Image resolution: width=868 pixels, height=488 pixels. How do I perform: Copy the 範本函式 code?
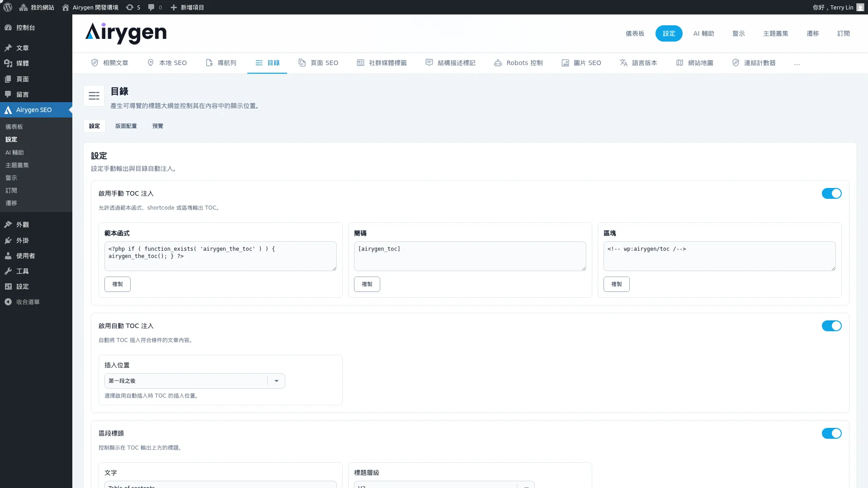coord(118,284)
